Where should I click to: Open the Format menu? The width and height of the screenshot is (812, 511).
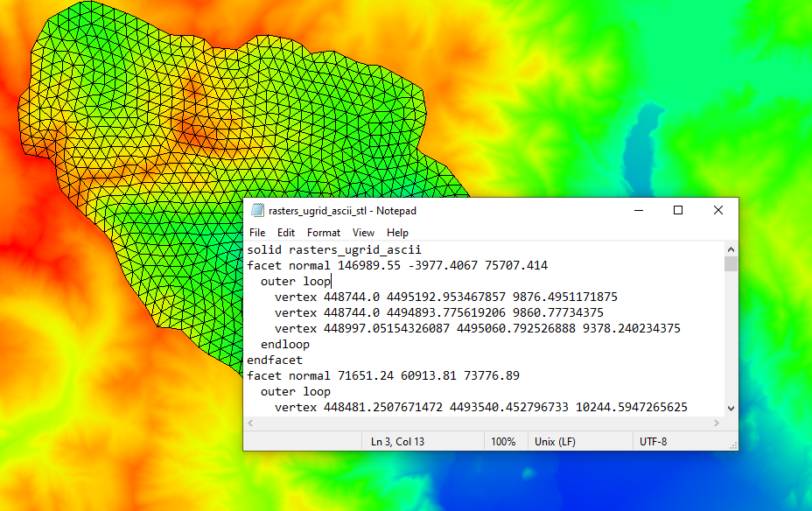pyautogui.click(x=323, y=232)
